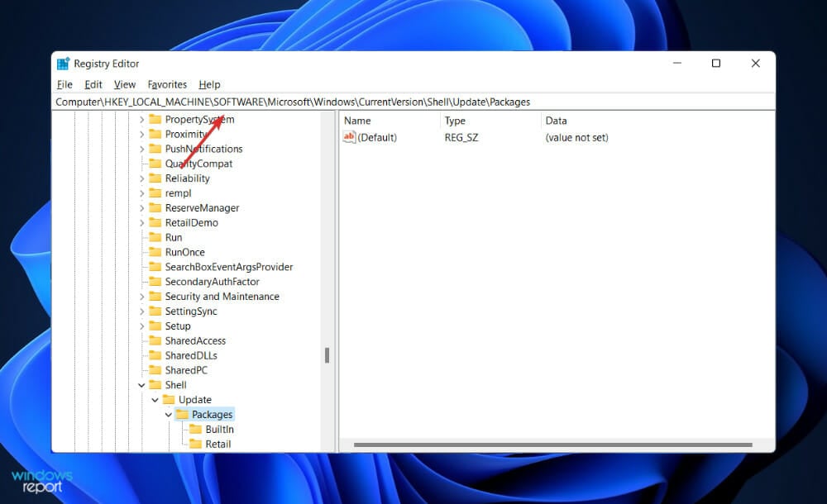The height and width of the screenshot is (504, 827).
Task: Expand the SettingSync key
Action: click(x=142, y=311)
